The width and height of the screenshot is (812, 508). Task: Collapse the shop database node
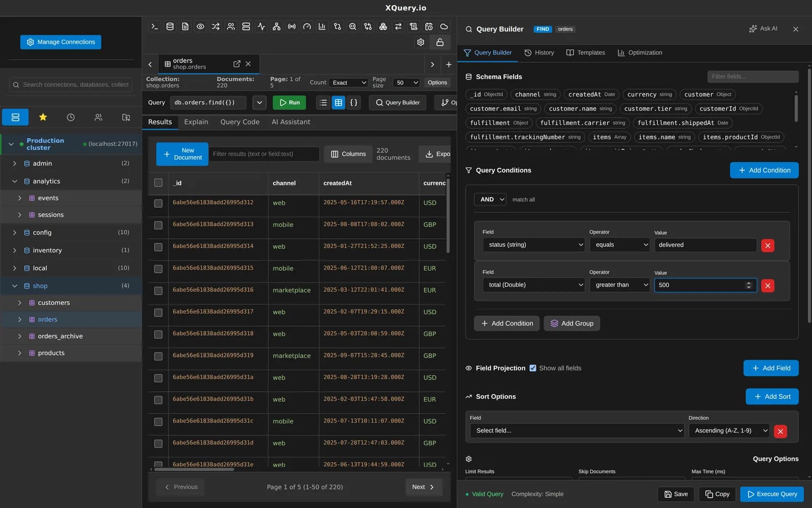(x=14, y=286)
